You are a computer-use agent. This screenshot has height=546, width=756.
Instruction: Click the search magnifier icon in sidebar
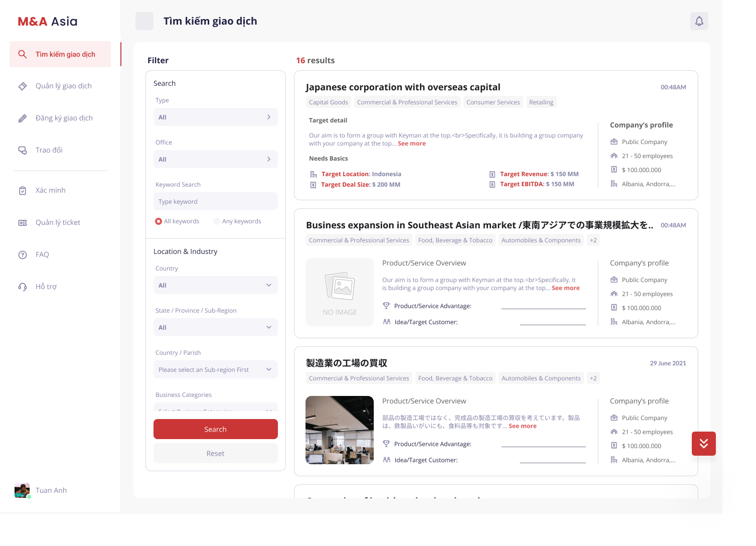pos(23,54)
